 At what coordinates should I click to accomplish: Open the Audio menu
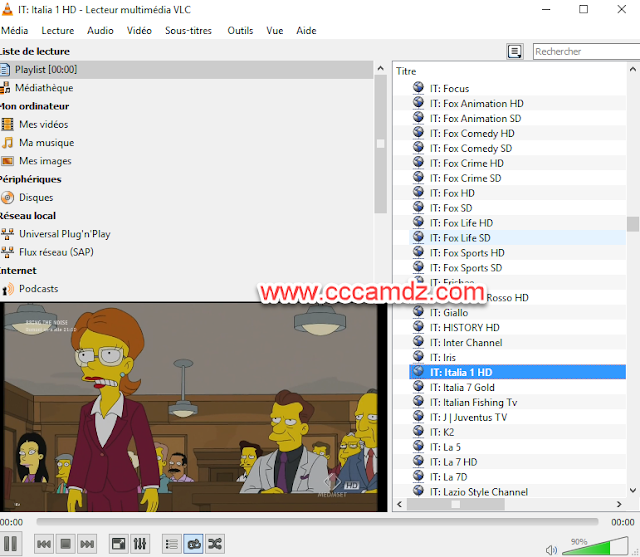coord(100,31)
